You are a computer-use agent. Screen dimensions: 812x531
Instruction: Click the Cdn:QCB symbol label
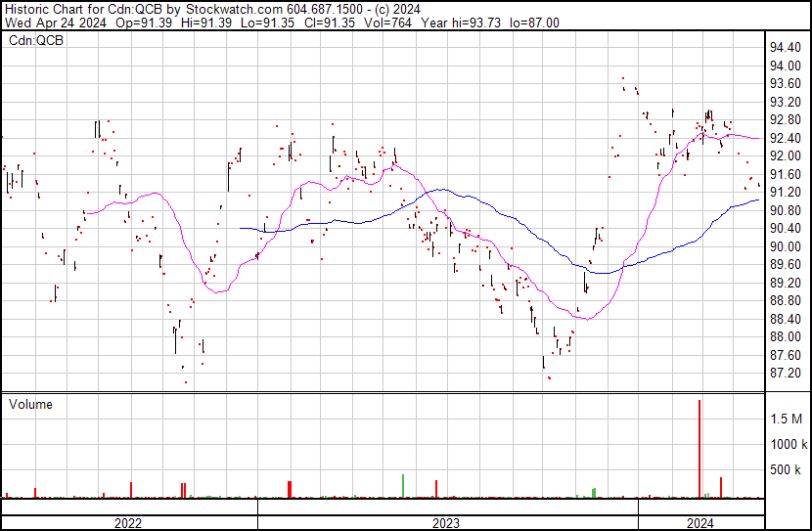[x=36, y=40]
